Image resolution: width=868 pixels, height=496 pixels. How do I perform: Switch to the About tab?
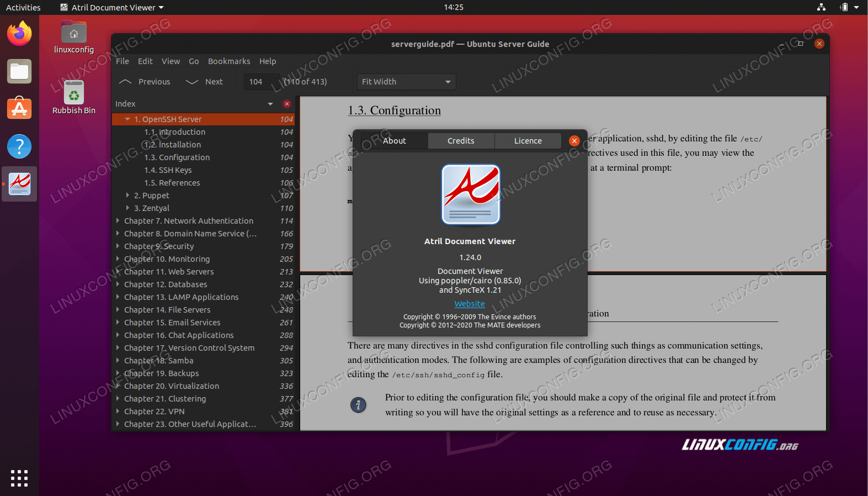point(395,141)
